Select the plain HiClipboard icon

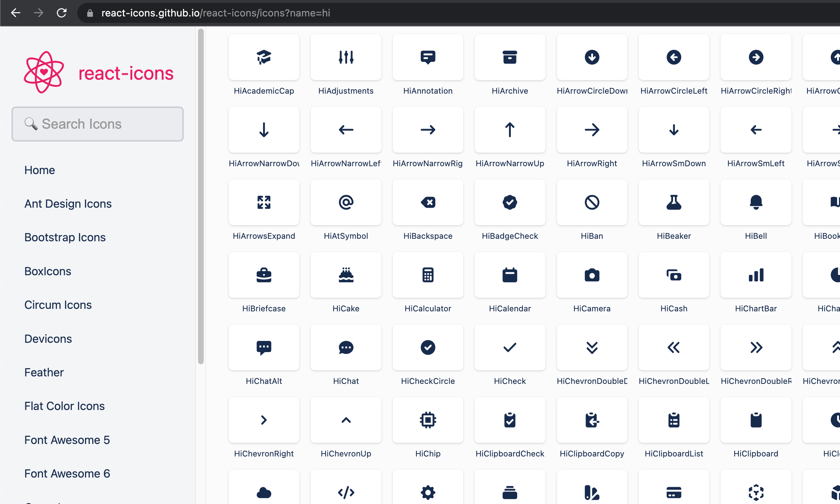756,420
